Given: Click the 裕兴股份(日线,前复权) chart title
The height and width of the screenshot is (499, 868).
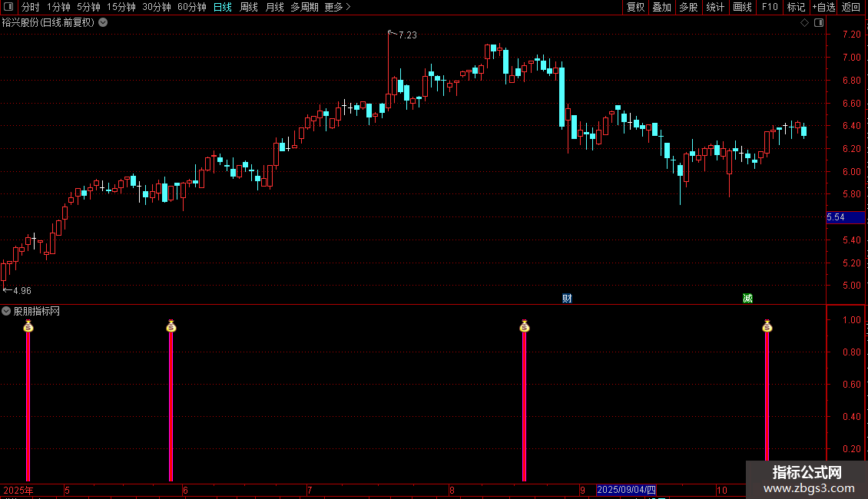Looking at the screenshot, I should pyautogui.click(x=48, y=23).
